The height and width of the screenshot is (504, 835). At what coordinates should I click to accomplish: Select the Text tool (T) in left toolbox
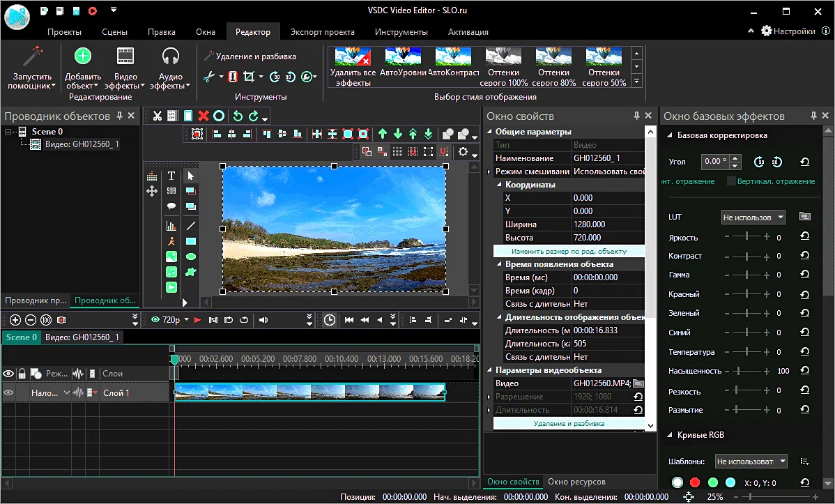[171, 176]
